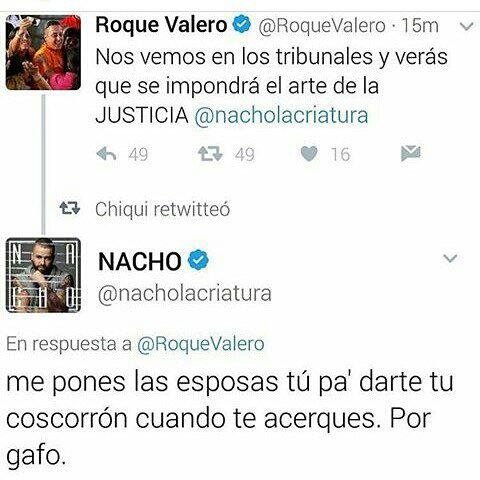
Task: Expand options chevron on NACHO's tweet
Action: coord(451,258)
